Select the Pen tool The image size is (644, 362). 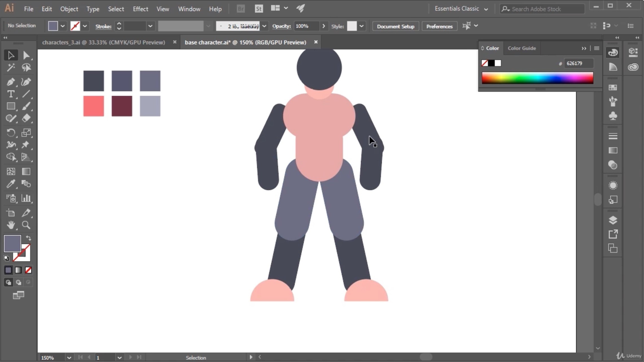click(x=11, y=82)
